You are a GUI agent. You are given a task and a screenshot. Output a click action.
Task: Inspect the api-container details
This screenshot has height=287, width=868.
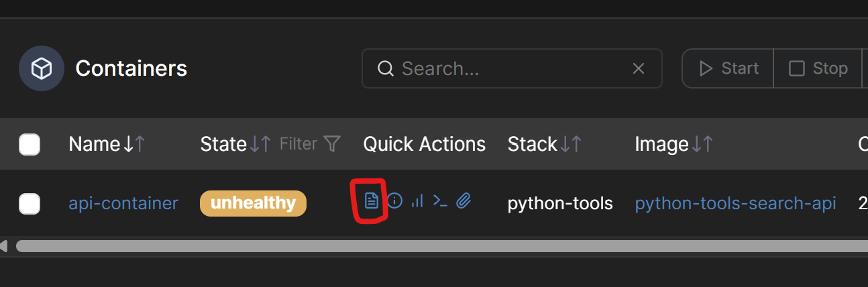395,200
